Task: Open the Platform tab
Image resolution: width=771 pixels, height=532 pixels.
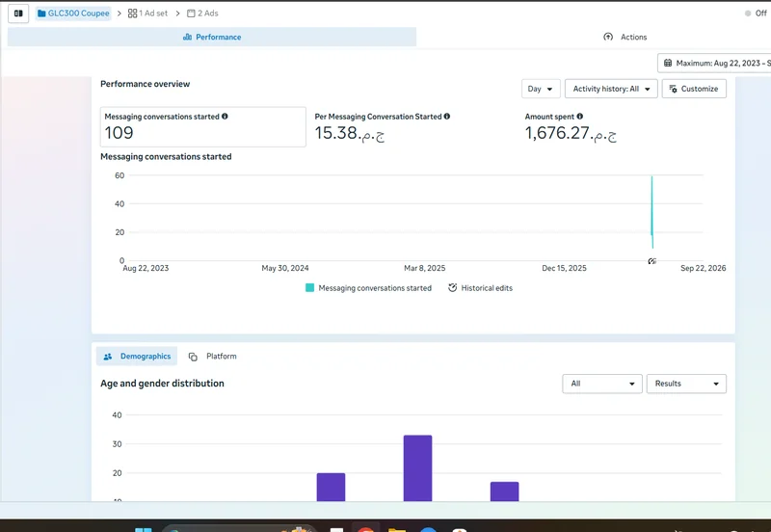Action: pos(212,357)
